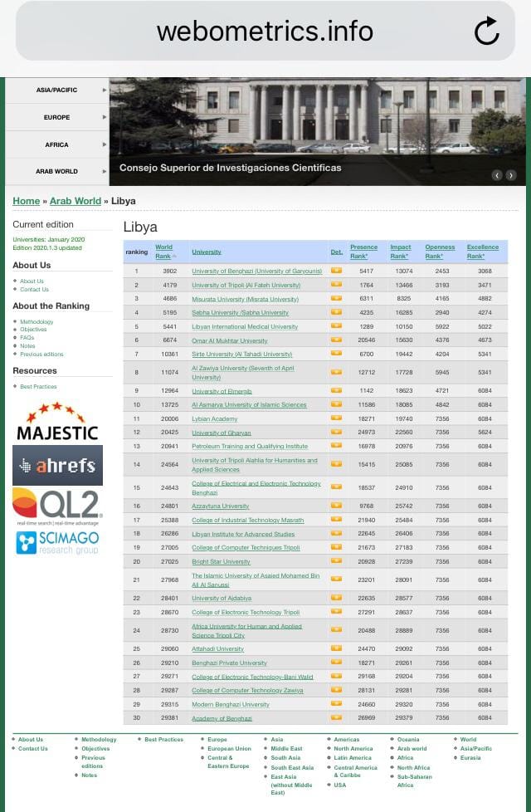
Task: Expand the ARAB WORLD menu arrow
Action: 105,171
